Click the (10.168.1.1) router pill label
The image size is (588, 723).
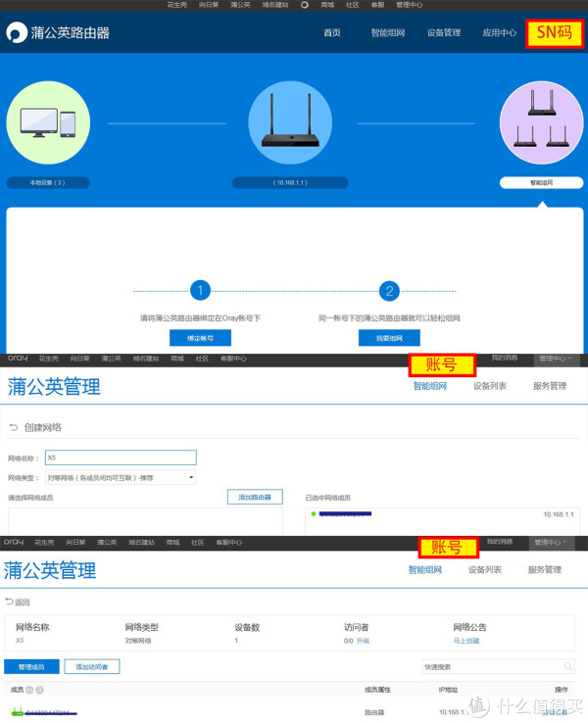point(290,182)
